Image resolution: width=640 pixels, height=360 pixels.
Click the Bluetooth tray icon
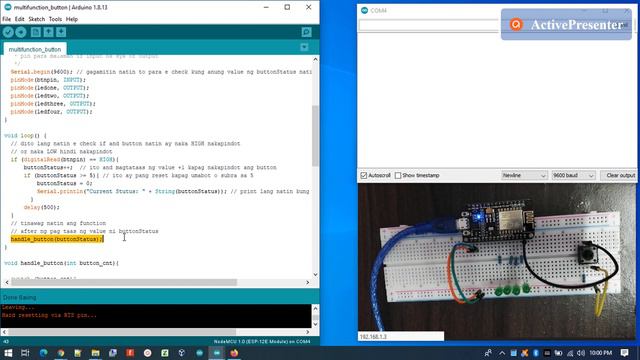(536, 353)
